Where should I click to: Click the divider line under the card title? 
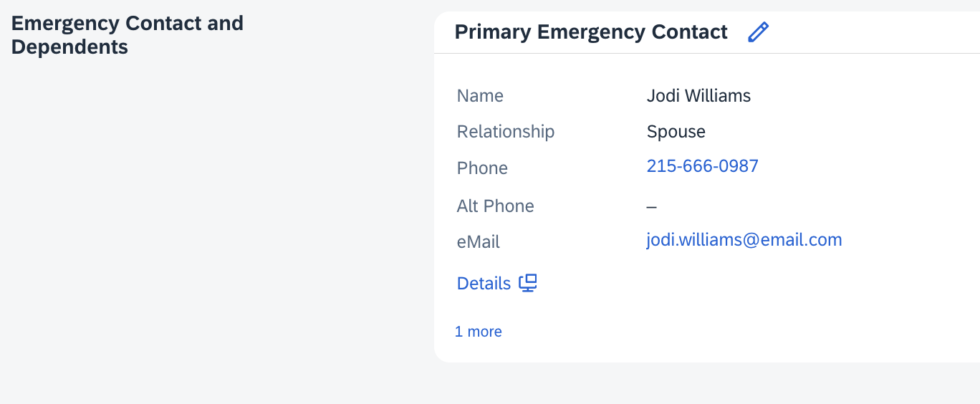point(707,53)
